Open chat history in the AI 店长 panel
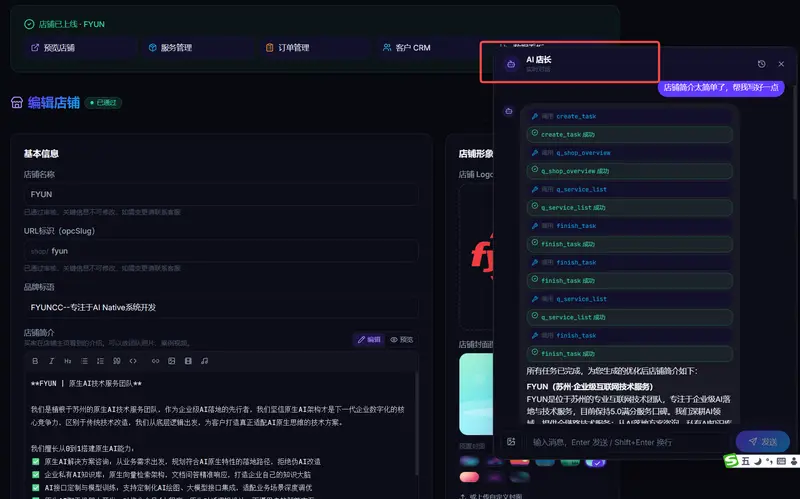This screenshot has width=800, height=499. click(761, 64)
